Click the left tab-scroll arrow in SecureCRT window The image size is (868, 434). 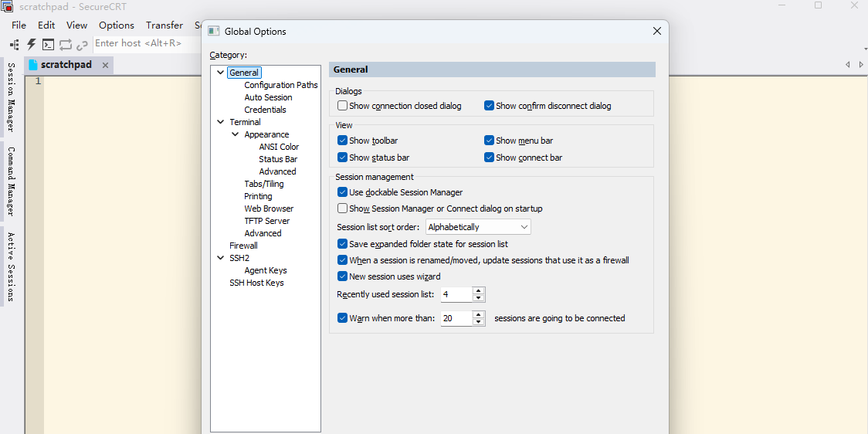(847, 65)
